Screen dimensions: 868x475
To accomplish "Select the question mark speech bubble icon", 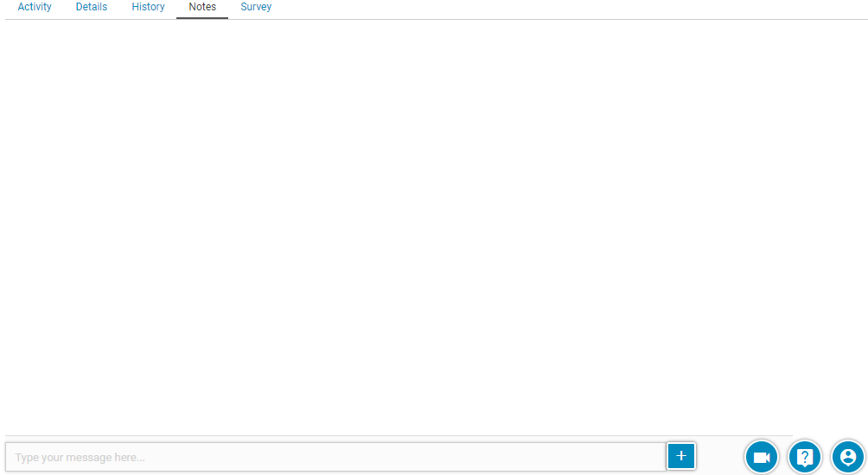I will point(804,457).
